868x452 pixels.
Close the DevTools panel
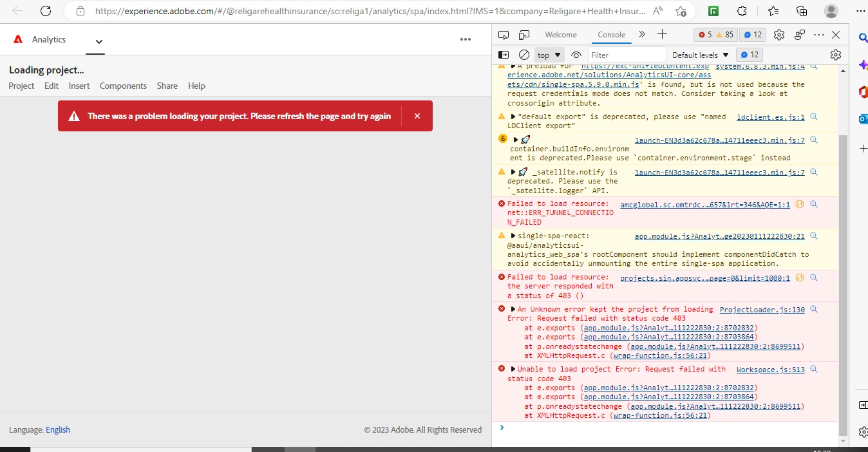(836, 35)
